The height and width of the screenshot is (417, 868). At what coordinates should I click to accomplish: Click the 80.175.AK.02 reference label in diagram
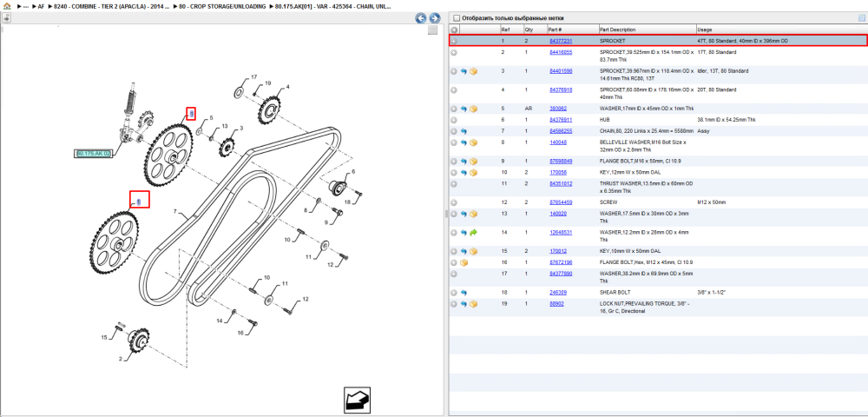coord(93,154)
